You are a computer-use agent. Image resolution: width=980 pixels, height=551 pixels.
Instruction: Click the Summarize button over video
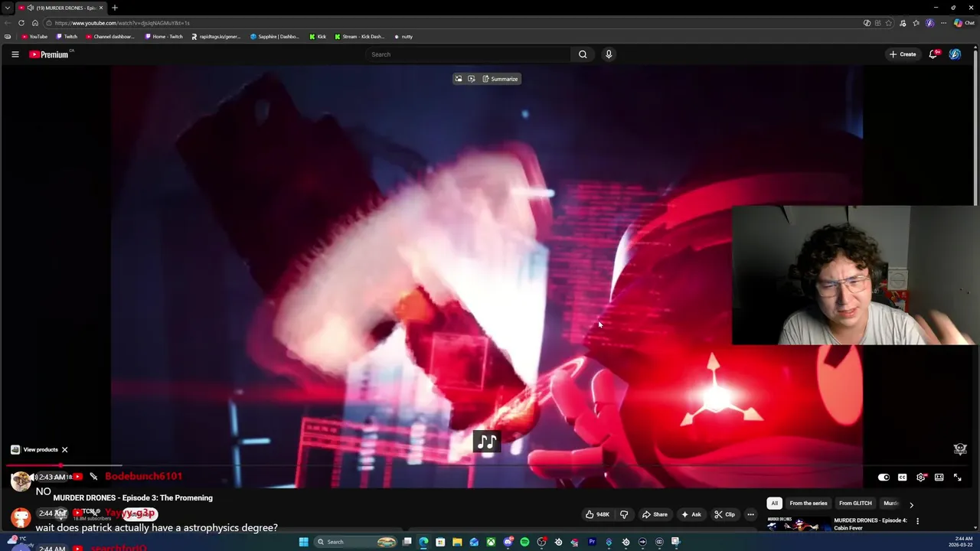(501, 79)
